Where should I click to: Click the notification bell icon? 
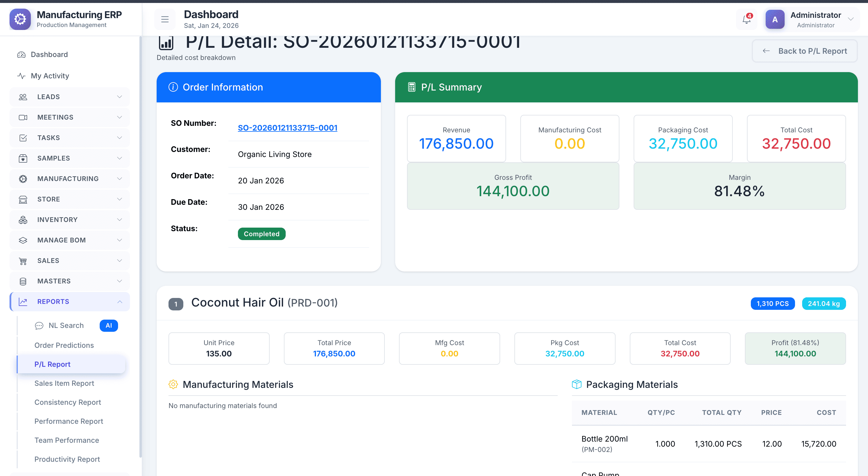(746, 20)
